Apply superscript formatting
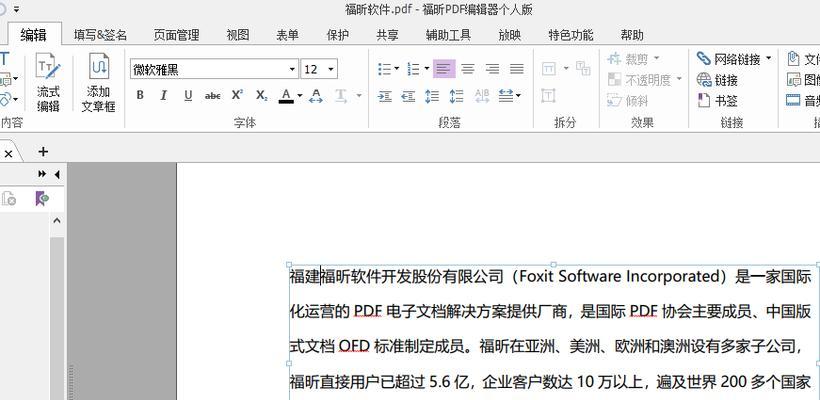Screen dimensions: 820x400 click(237, 95)
